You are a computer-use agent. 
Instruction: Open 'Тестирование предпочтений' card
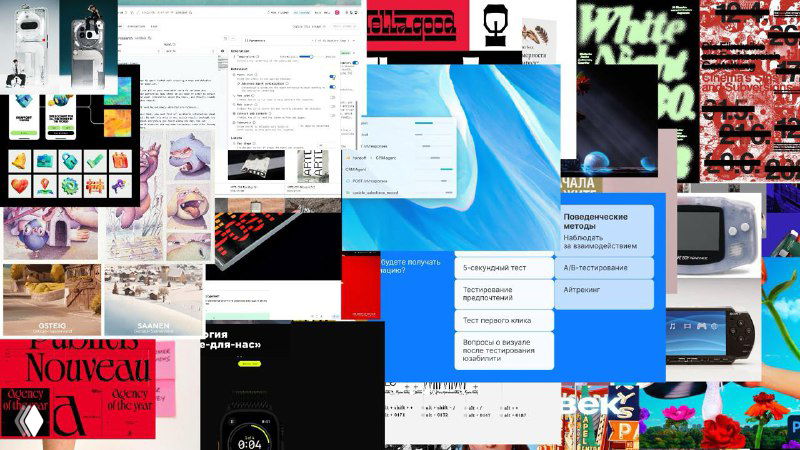(504, 294)
